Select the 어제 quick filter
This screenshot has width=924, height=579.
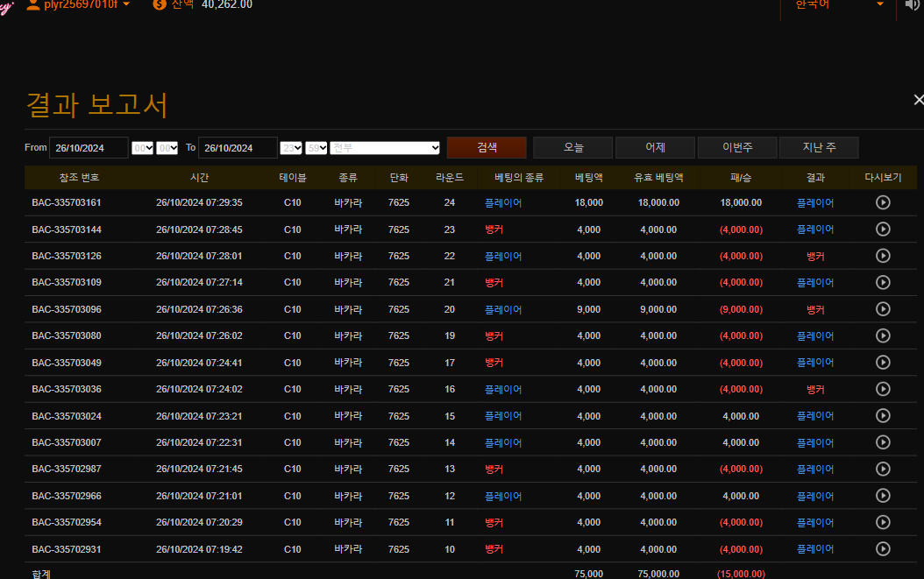(x=655, y=147)
